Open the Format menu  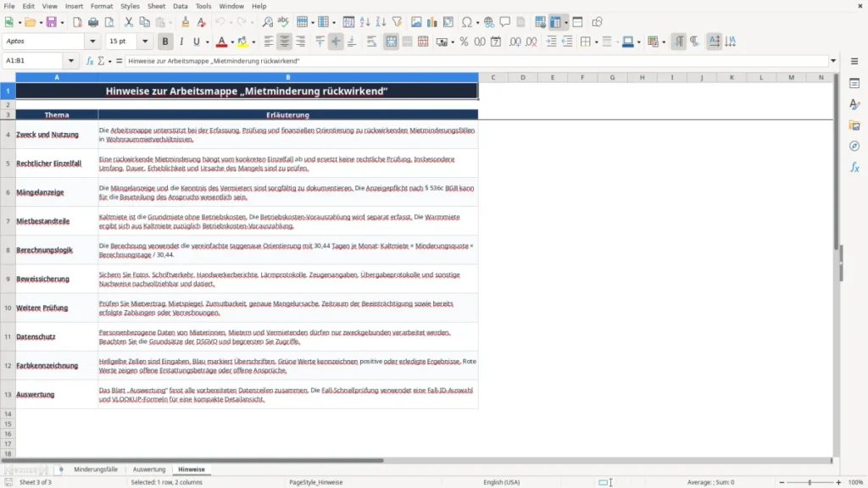(102, 6)
